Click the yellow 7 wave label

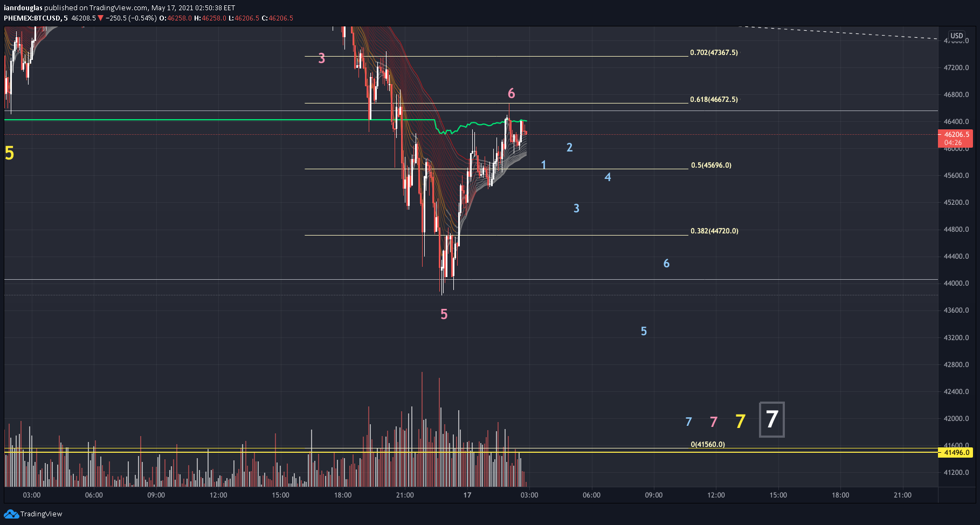pos(741,422)
